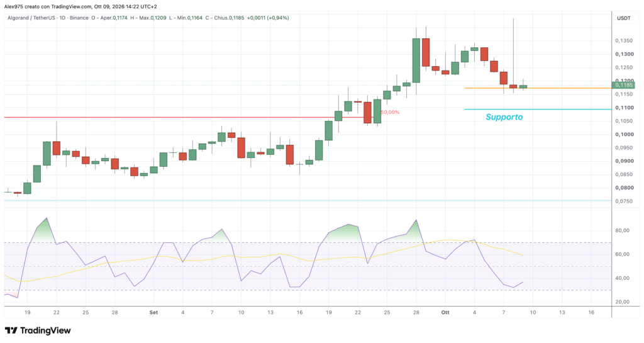
Task: Click the RSI 80,00 axis label
Action: pos(622,230)
